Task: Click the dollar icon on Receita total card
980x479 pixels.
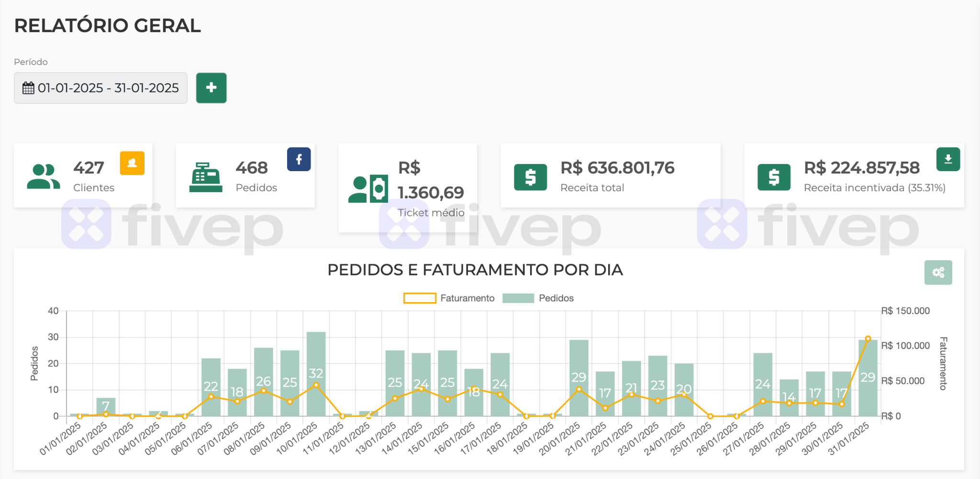Action: 530,176
